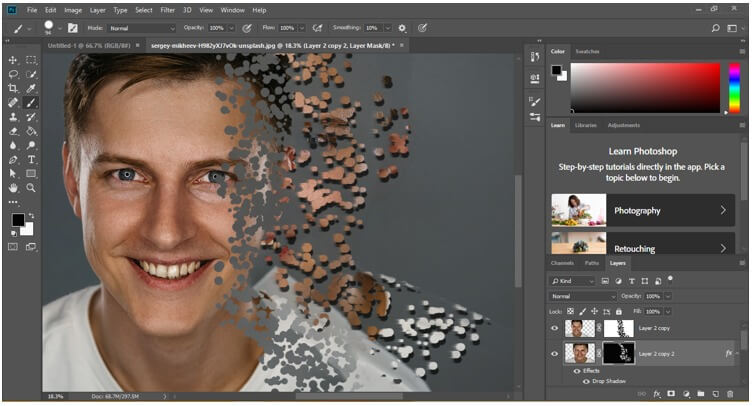Enable airbrush-style build-up
This screenshot has height=406, width=752.
pyautogui.click(x=317, y=28)
